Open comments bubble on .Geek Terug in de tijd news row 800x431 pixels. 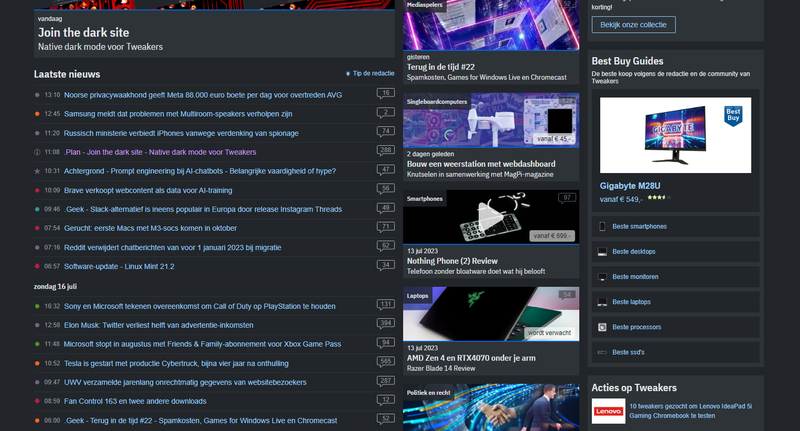click(386, 419)
